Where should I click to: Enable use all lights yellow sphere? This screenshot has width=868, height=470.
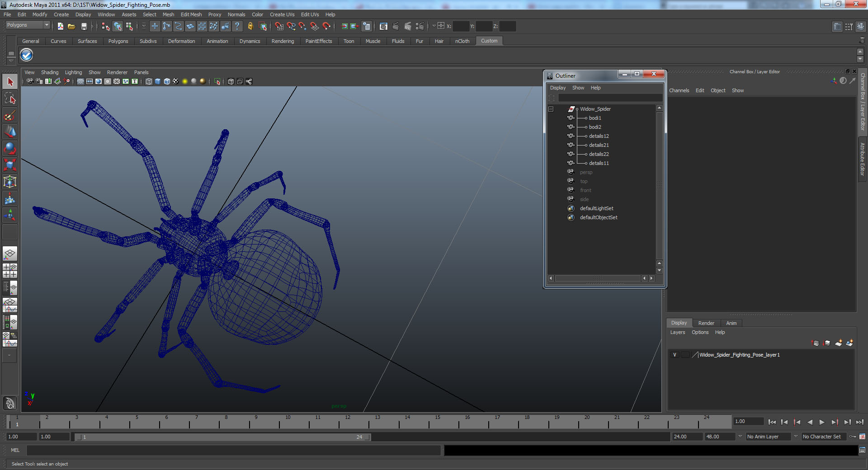click(x=185, y=81)
